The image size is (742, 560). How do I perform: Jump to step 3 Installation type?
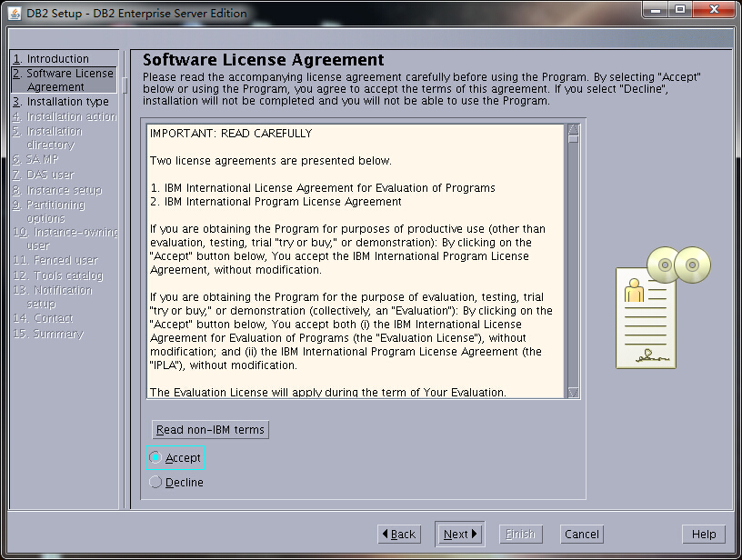coord(61,102)
